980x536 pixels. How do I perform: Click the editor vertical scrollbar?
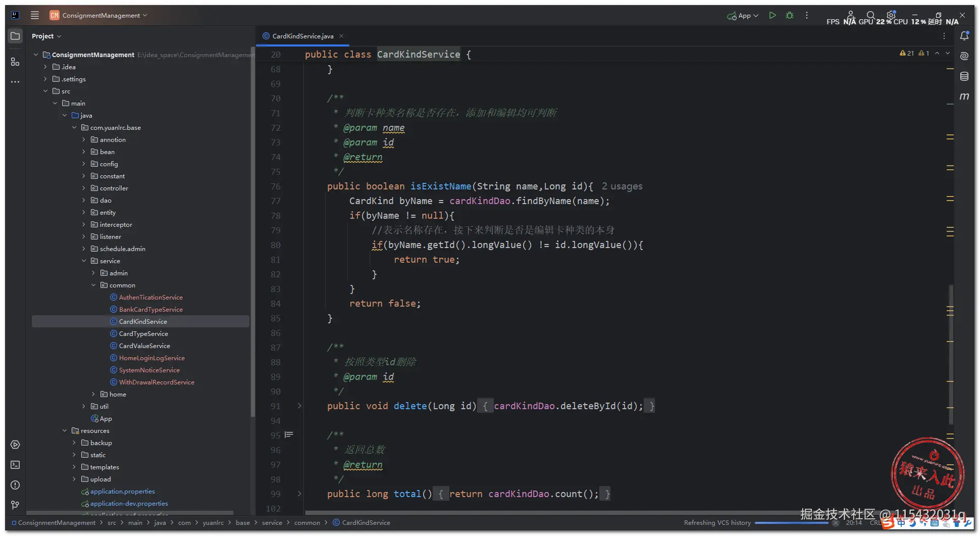(951, 354)
